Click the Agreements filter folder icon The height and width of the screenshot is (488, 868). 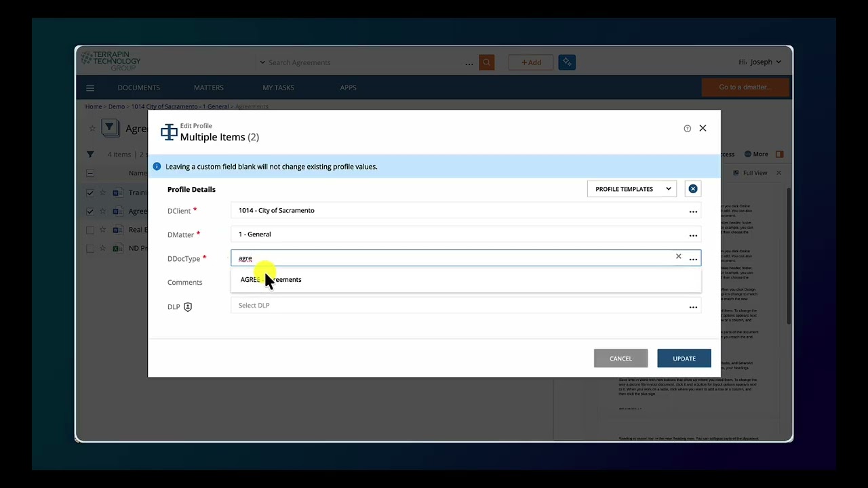(111, 128)
